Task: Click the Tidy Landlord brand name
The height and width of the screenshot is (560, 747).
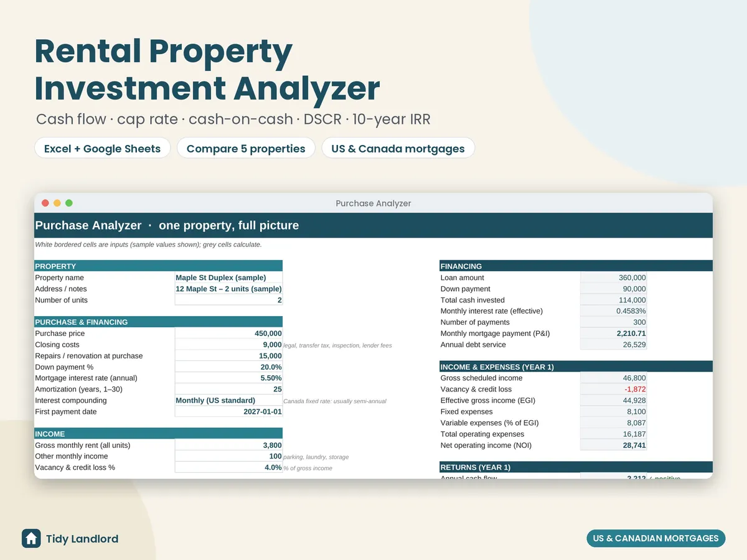Action: (x=82, y=539)
